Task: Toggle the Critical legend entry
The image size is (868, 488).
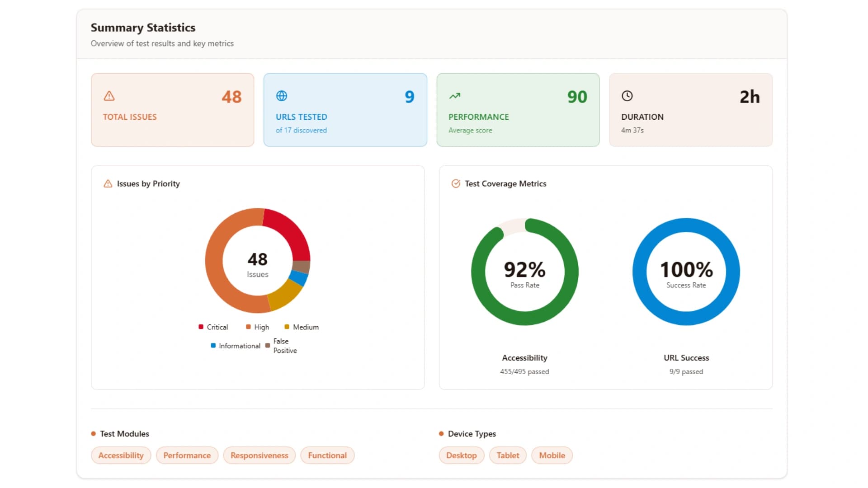Action: [213, 327]
